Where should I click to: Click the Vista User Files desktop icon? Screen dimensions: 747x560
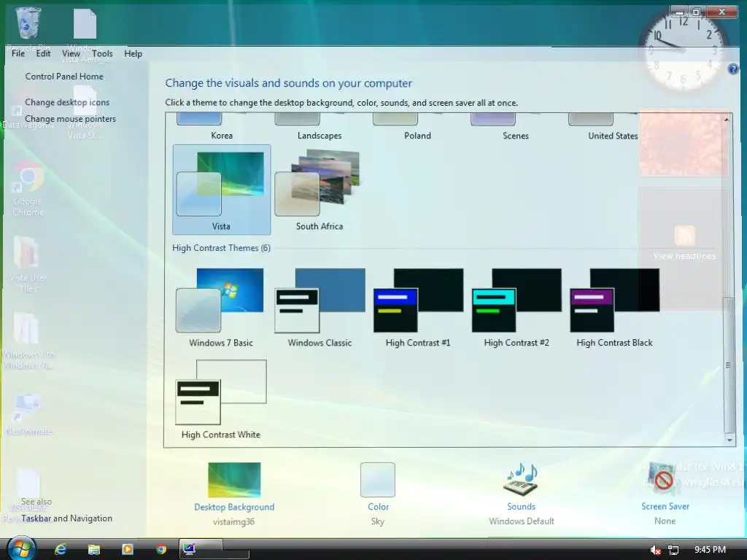click(x=28, y=265)
